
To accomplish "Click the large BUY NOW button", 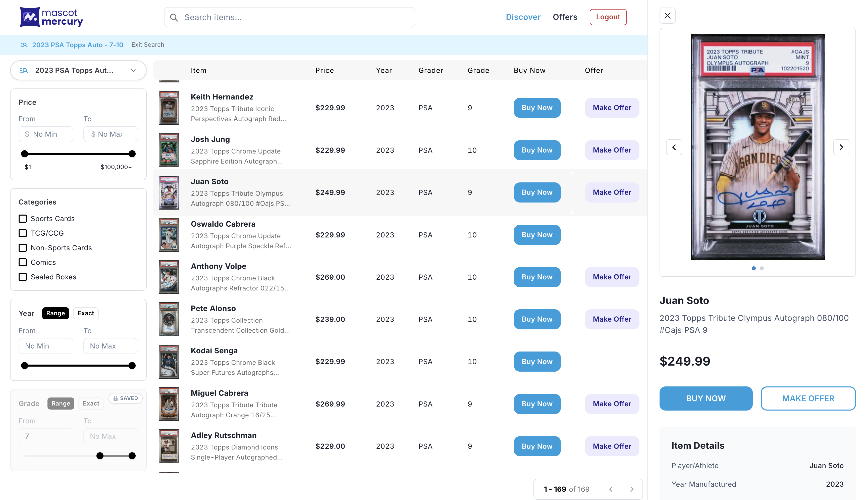I will (x=706, y=398).
